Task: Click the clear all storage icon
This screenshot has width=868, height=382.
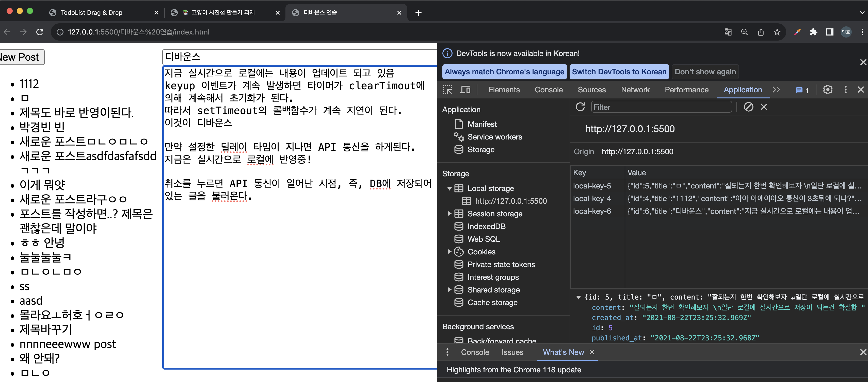Action: 748,107
